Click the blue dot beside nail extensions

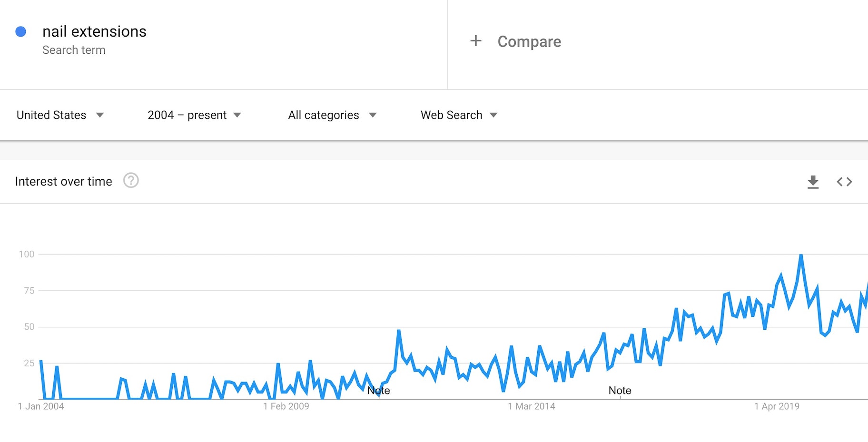(20, 31)
